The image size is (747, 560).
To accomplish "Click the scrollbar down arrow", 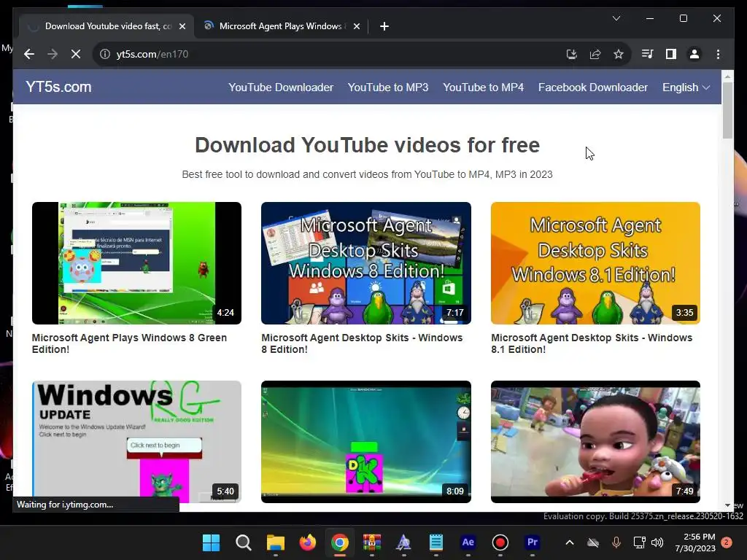I will coord(727,505).
